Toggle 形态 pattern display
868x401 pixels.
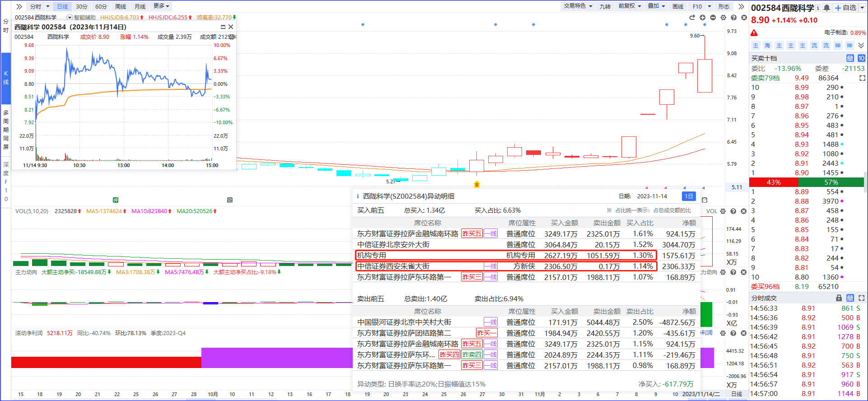coord(724,6)
